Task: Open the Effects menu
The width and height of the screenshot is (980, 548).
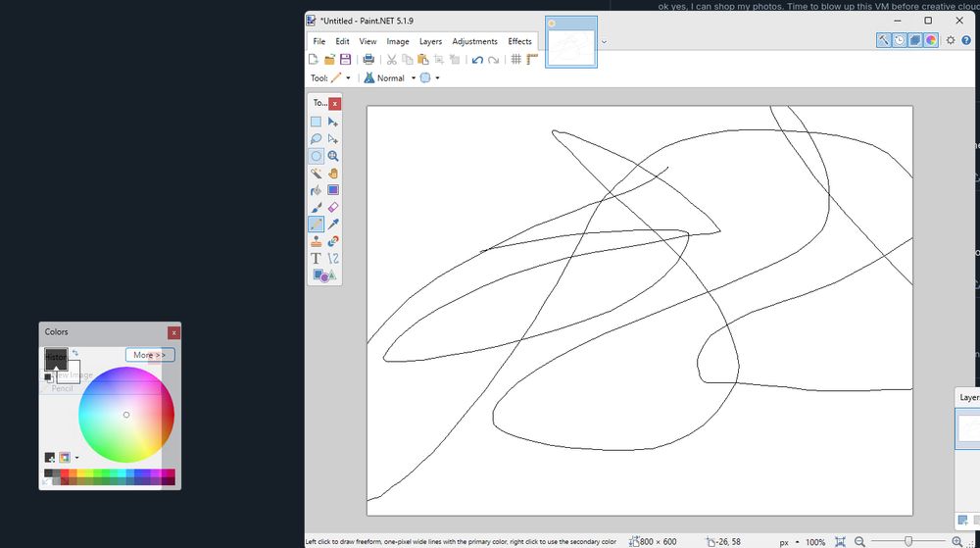Action: 519,41
